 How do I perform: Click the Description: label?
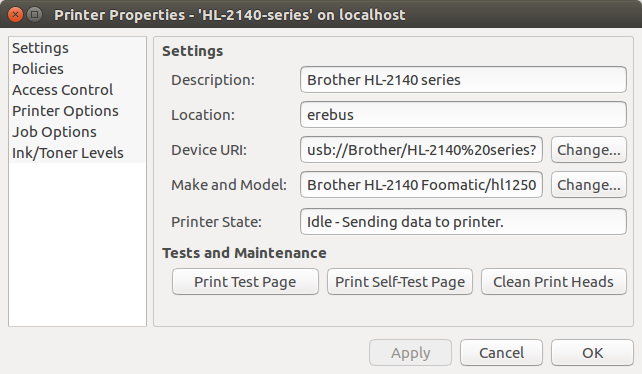point(213,80)
